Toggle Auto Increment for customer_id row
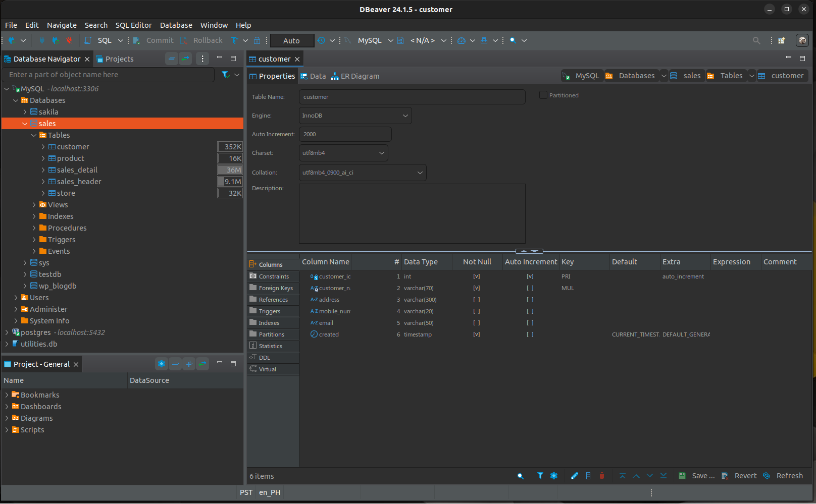The image size is (816, 504). click(x=530, y=276)
